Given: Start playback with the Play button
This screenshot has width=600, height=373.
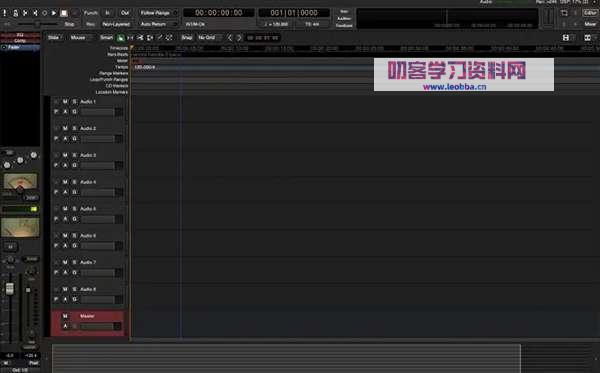Looking at the screenshot, I should (x=54, y=13).
